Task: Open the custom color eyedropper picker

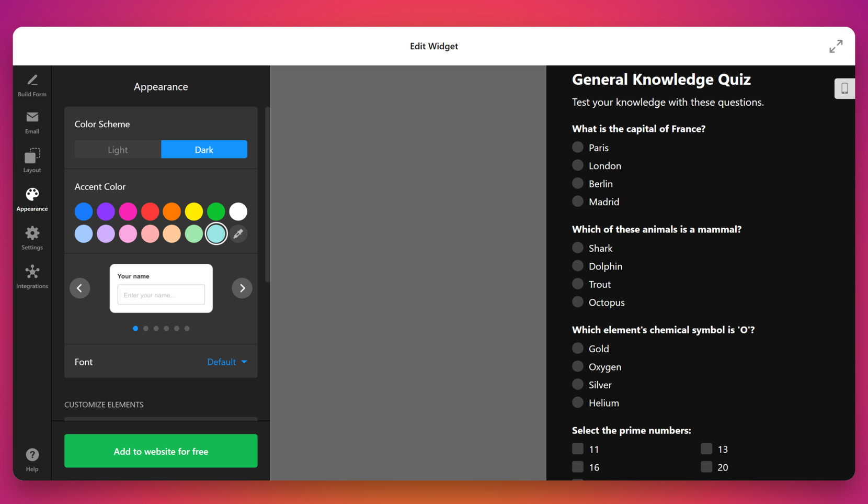Action: click(238, 233)
